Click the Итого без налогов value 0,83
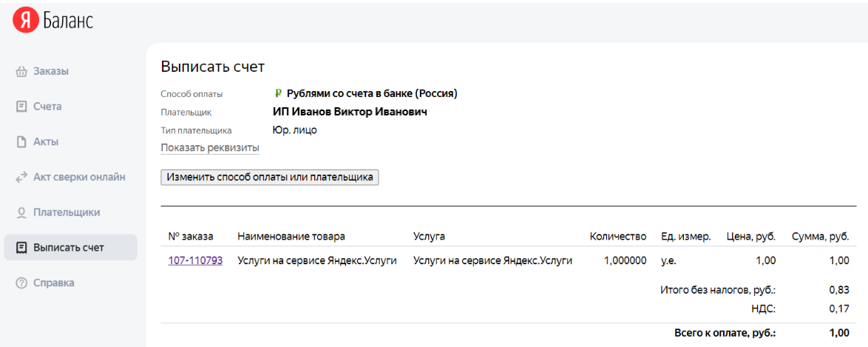This screenshot has width=868, height=347. (x=839, y=289)
